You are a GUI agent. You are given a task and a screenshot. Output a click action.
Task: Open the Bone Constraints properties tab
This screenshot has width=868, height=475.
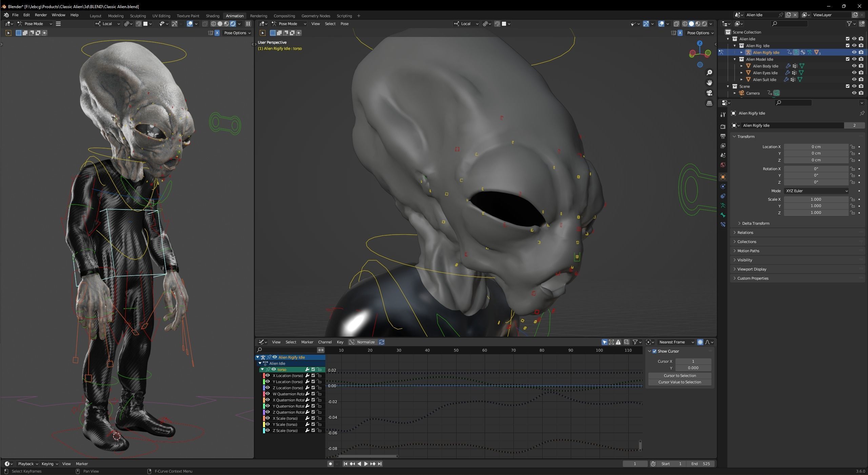click(723, 224)
